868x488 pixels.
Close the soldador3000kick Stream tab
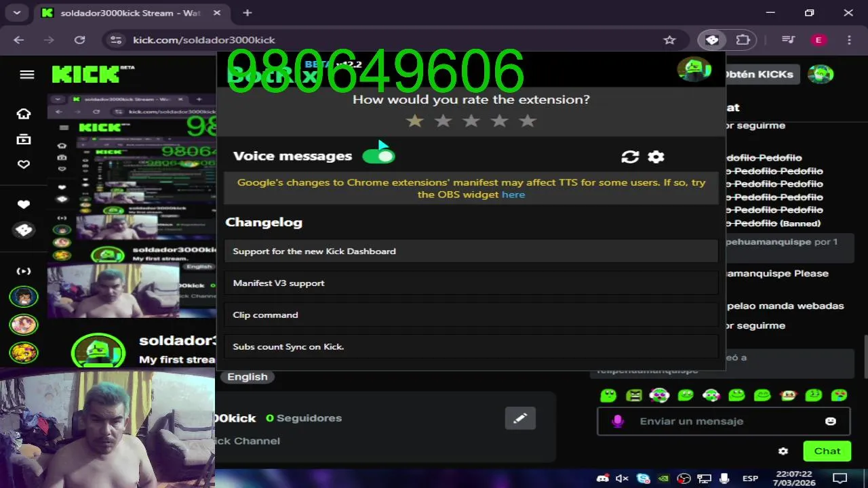218,13
